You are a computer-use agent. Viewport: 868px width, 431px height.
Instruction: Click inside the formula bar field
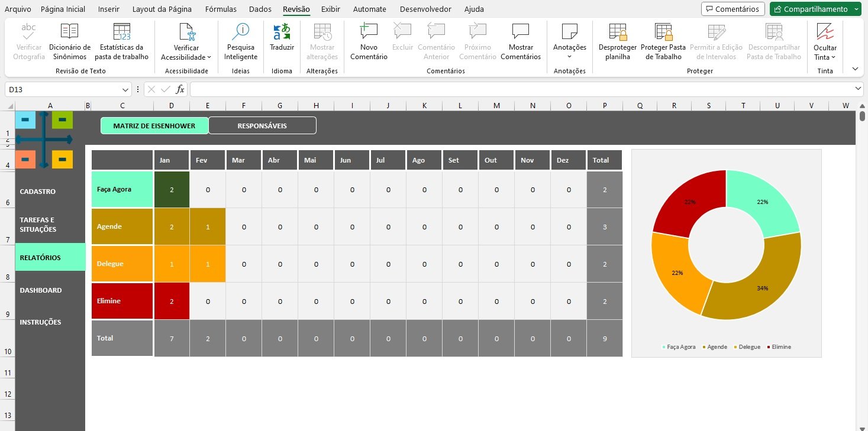point(521,89)
